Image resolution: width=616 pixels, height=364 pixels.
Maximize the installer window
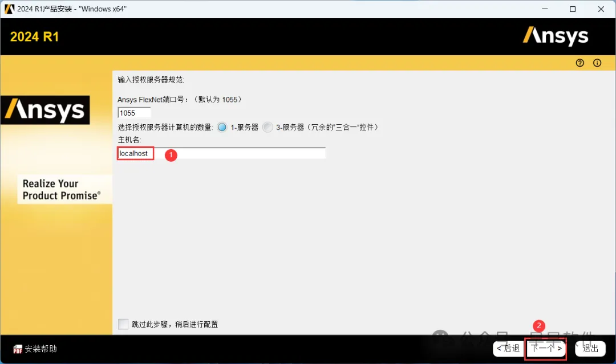573,9
